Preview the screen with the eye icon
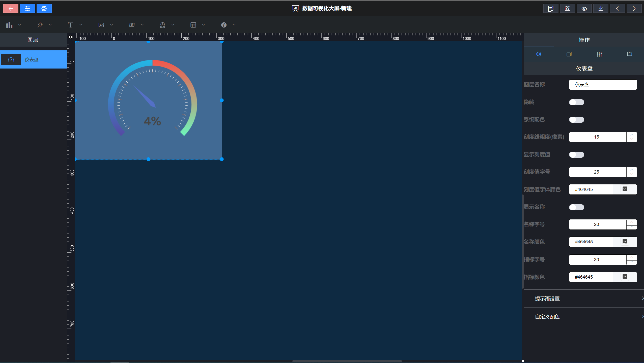This screenshot has height=363, width=644. tap(584, 8)
